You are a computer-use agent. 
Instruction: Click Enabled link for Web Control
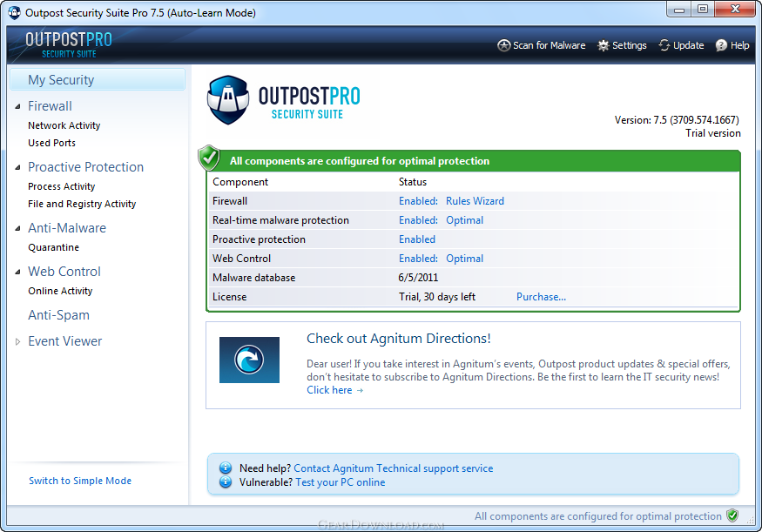[418, 259]
